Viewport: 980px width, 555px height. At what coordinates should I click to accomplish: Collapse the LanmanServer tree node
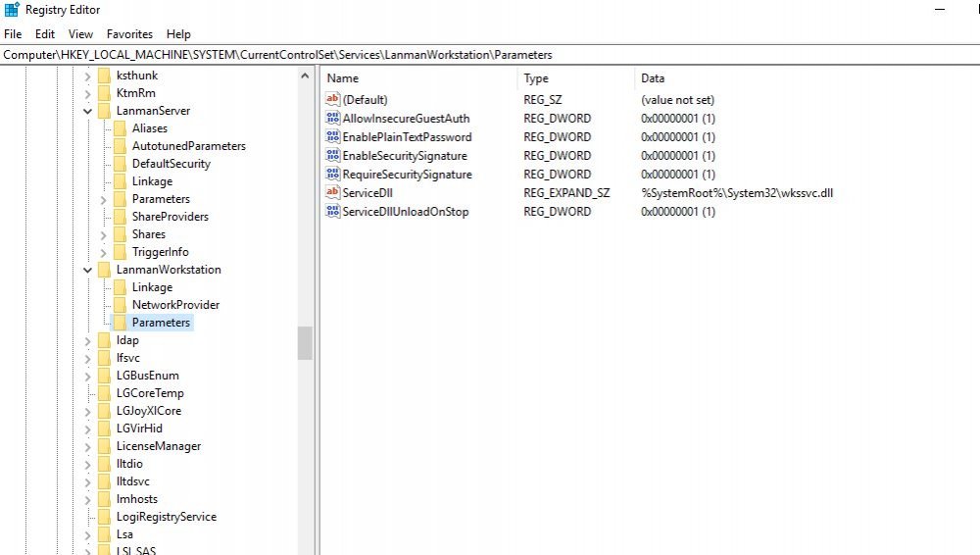tap(87, 111)
